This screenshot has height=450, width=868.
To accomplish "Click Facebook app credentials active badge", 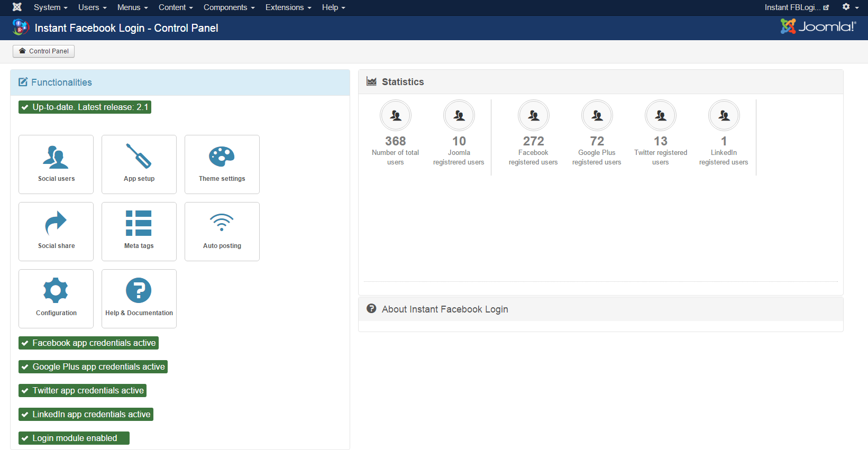I will coord(88,343).
